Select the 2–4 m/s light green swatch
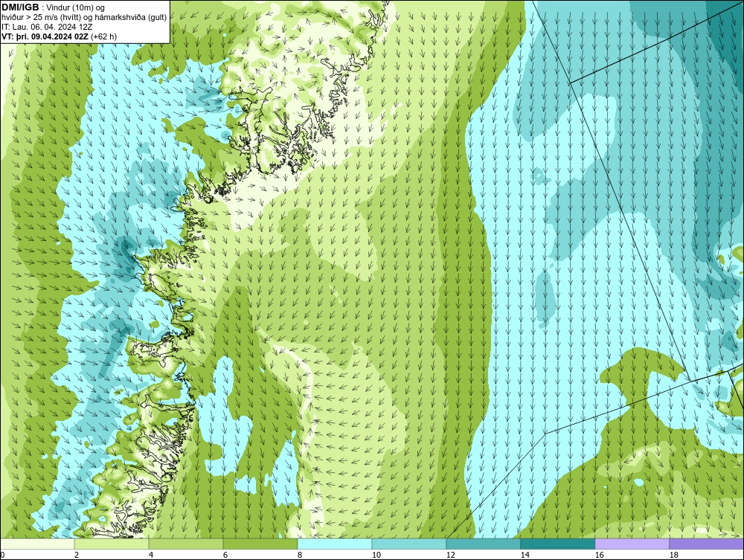 [x=112, y=544]
